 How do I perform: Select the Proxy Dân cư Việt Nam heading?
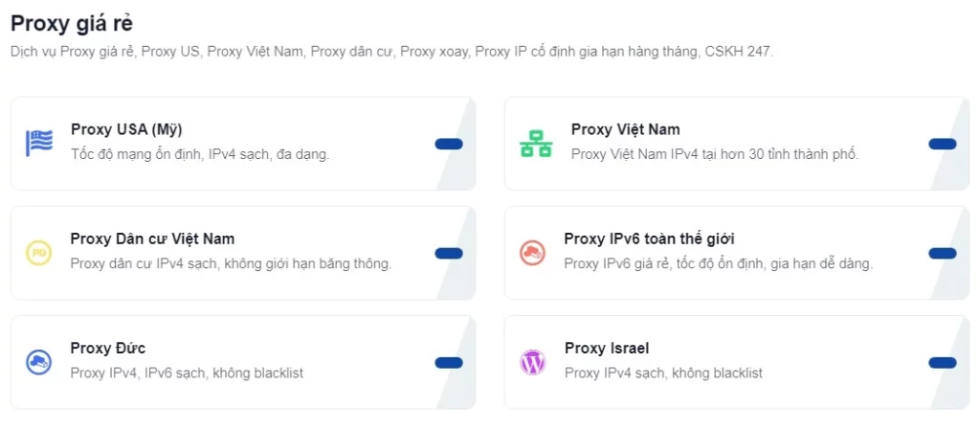[152, 238]
